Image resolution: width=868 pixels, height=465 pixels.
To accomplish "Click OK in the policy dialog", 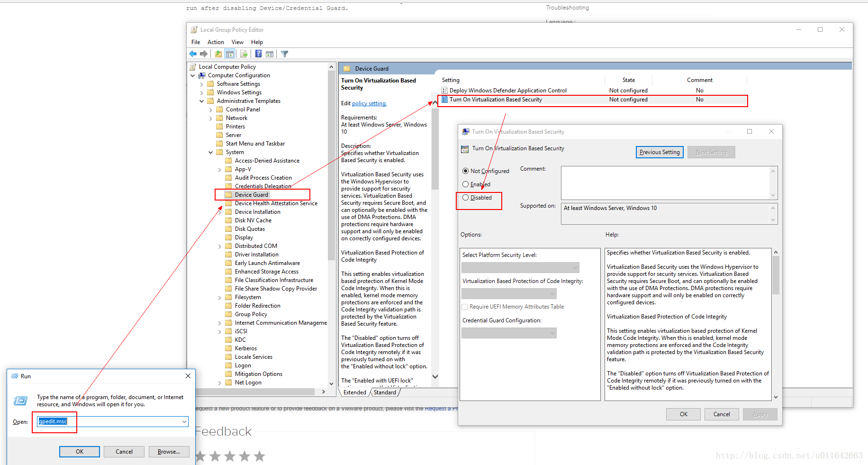I will click(x=684, y=414).
